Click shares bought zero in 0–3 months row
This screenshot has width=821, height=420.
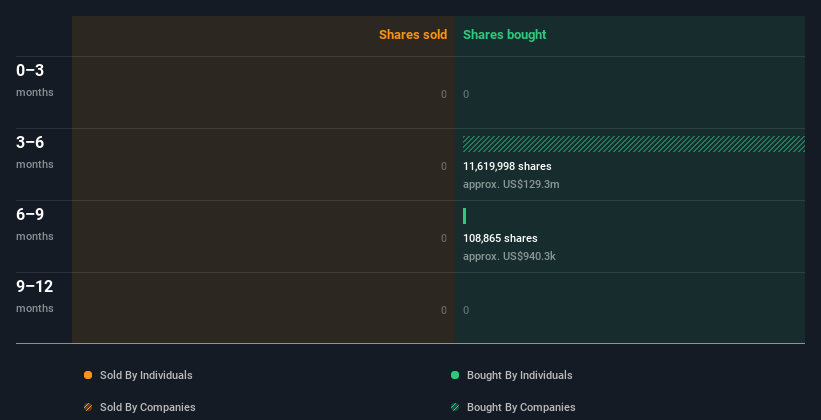(x=466, y=94)
